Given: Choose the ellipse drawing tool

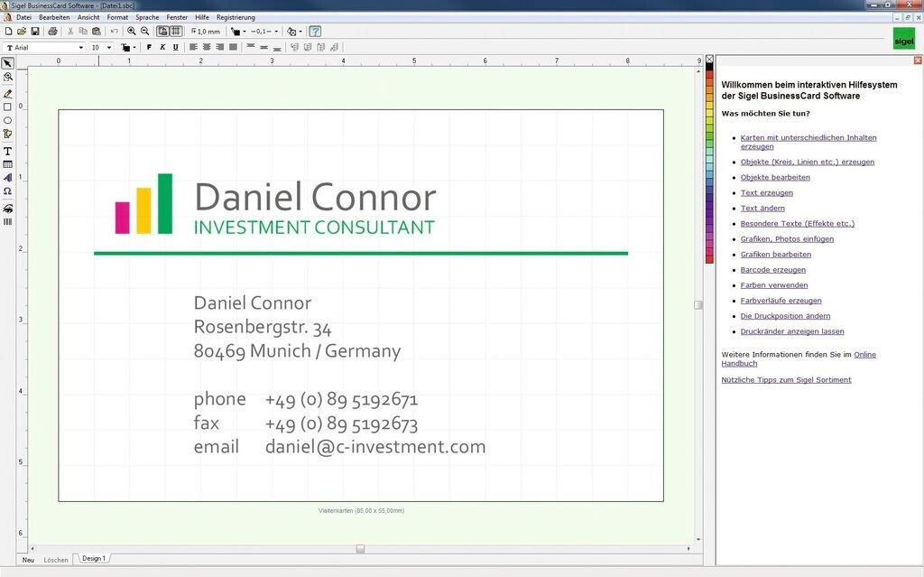Looking at the screenshot, I should [7, 120].
